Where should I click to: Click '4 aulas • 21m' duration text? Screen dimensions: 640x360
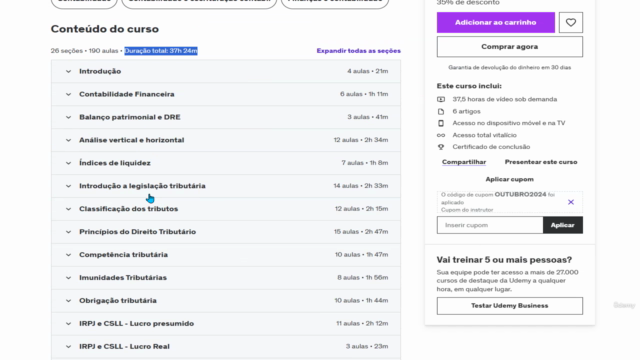367,71
